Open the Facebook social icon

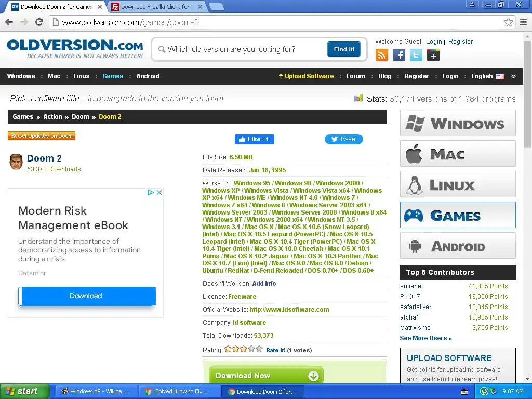(x=398, y=55)
